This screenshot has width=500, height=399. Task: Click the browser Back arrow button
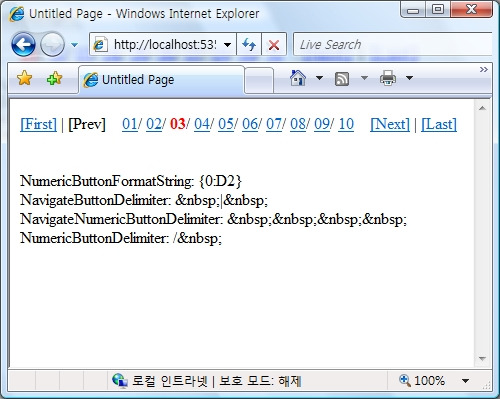(x=23, y=44)
